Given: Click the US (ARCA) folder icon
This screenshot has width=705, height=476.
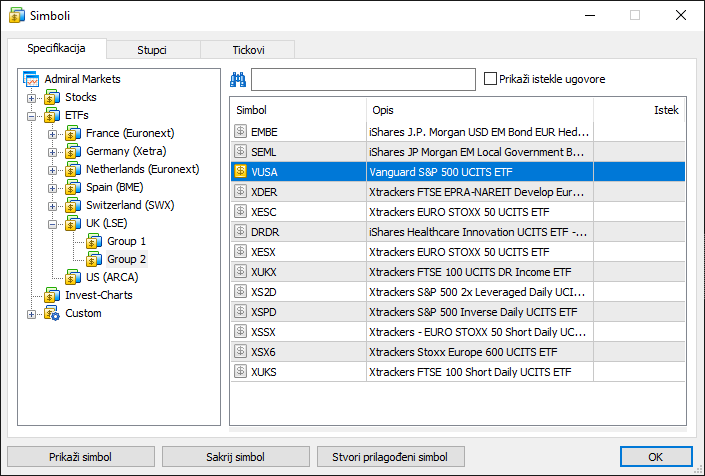Looking at the screenshot, I should [73, 277].
